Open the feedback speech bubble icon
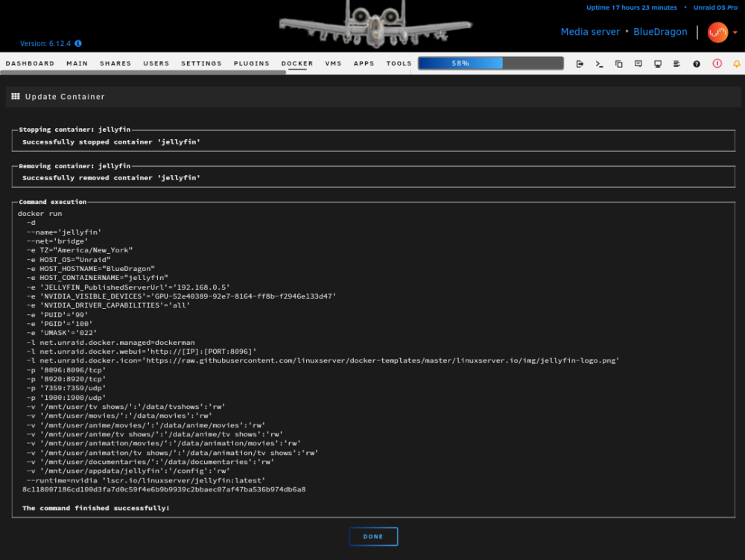The image size is (745, 560). [638, 63]
